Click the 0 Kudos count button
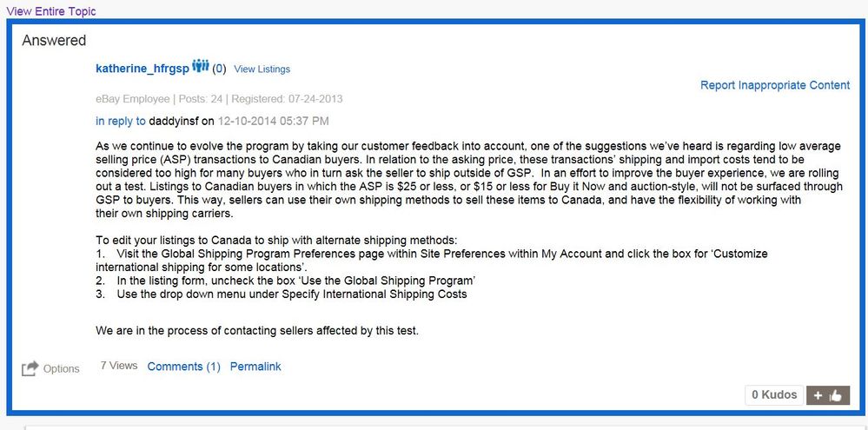This screenshot has width=868, height=430. (x=774, y=395)
